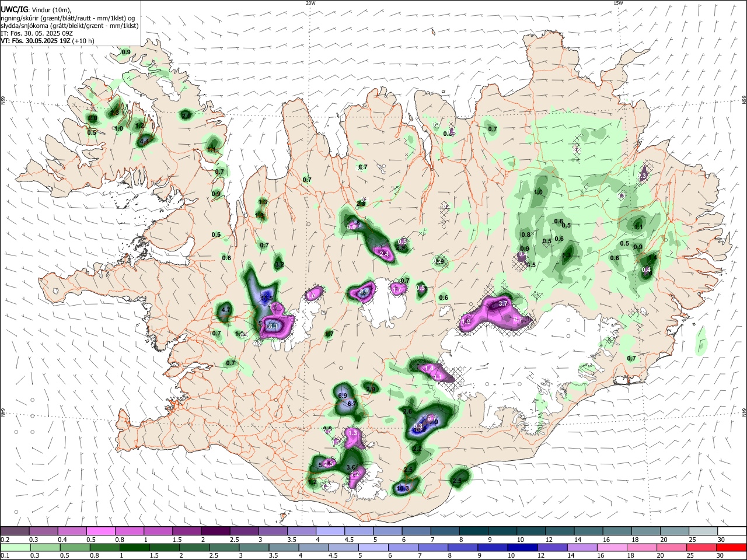
Task: Click the 15W longitude label
Action: (x=618, y=3)
